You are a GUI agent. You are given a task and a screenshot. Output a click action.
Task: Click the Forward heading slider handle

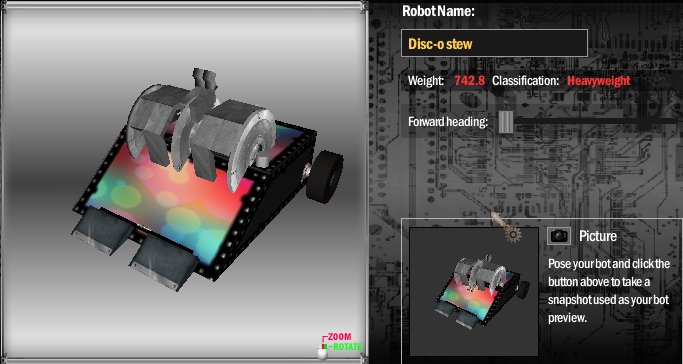(506, 121)
